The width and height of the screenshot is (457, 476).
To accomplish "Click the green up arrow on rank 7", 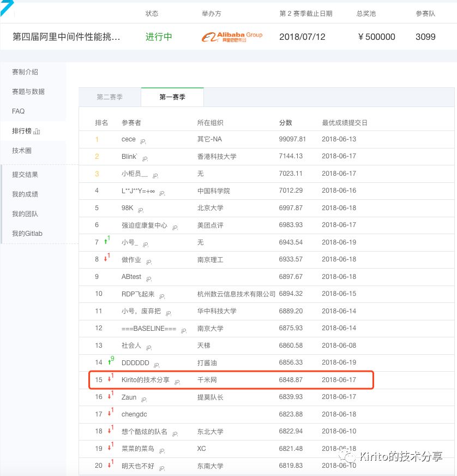I will click(106, 242).
